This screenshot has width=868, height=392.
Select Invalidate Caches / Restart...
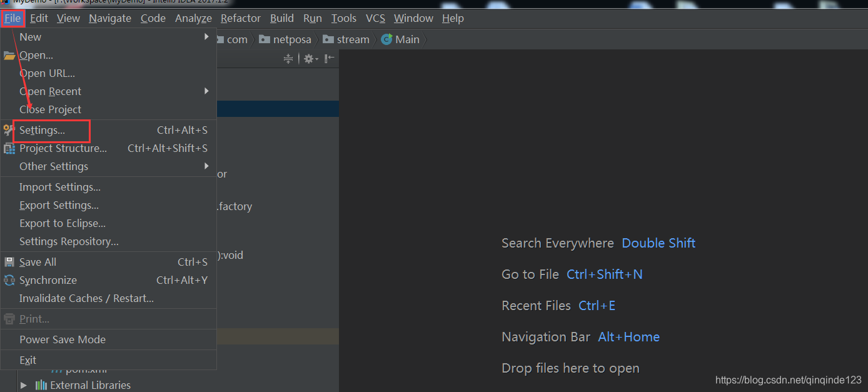coord(108,298)
